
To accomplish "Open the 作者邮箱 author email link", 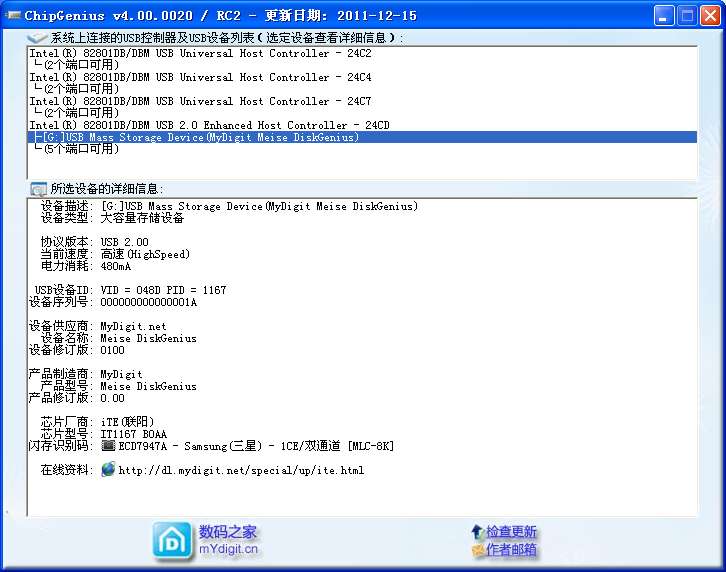I will [x=511, y=550].
